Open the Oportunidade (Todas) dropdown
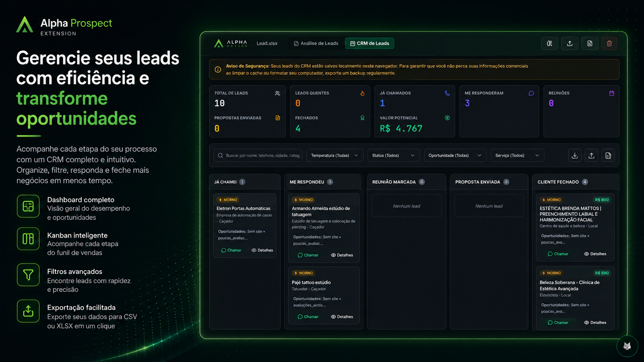The height and width of the screenshot is (362, 644). point(455,155)
